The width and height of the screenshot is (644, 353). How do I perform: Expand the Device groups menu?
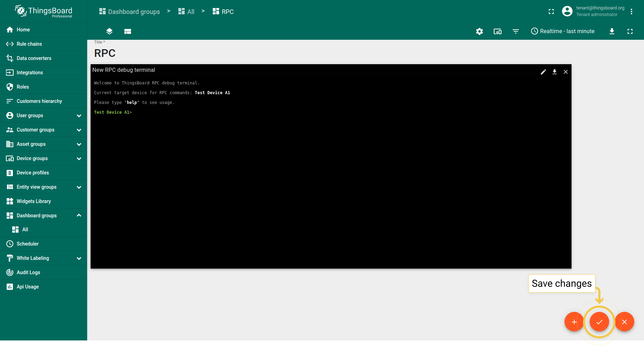(x=79, y=158)
